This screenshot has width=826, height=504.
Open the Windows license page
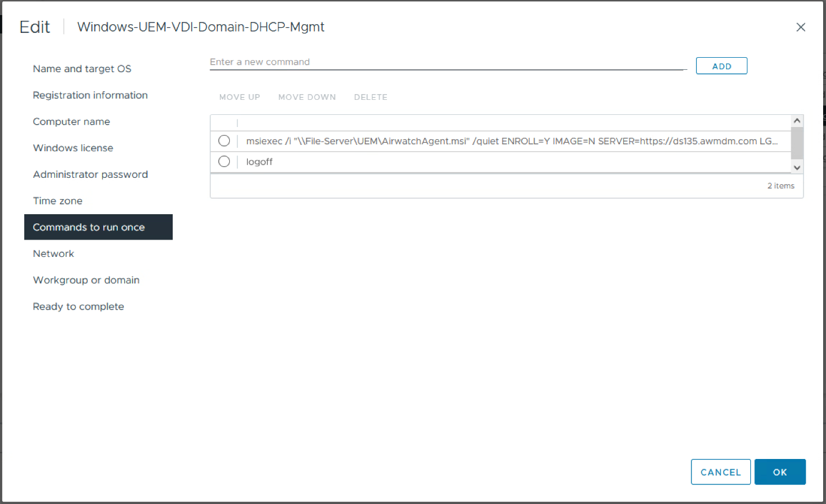[x=73, y=148]
